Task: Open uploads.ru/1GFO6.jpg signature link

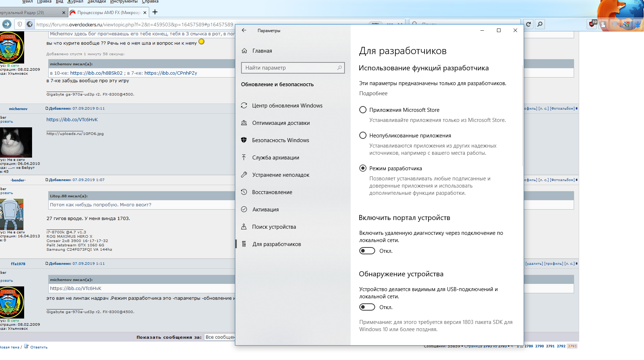Action: point(75,133)
